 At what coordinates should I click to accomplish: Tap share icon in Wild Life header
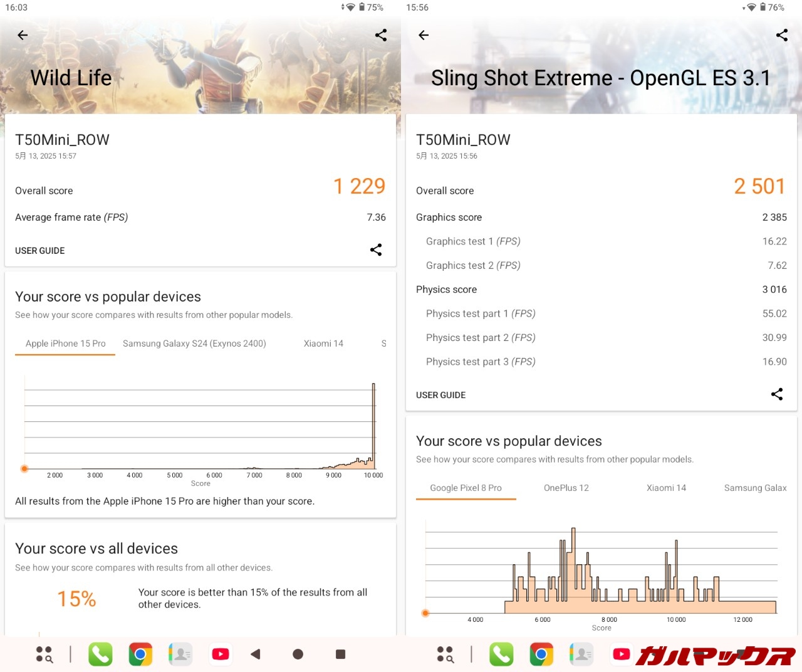point(381,35)
